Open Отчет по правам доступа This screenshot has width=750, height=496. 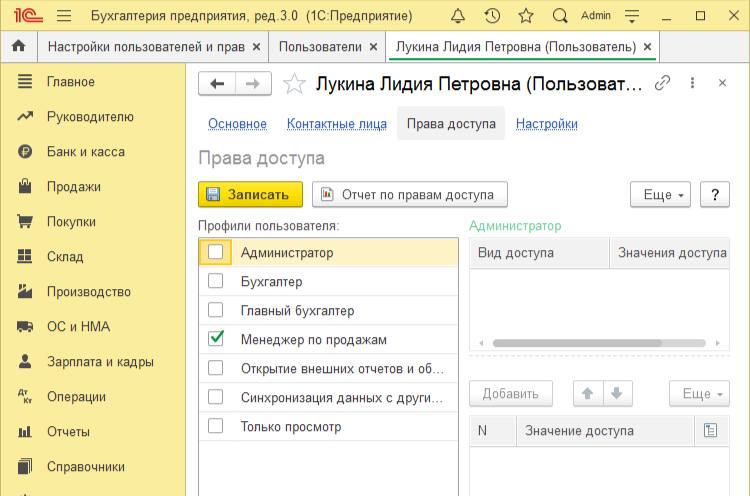click(x=410, y=195)
